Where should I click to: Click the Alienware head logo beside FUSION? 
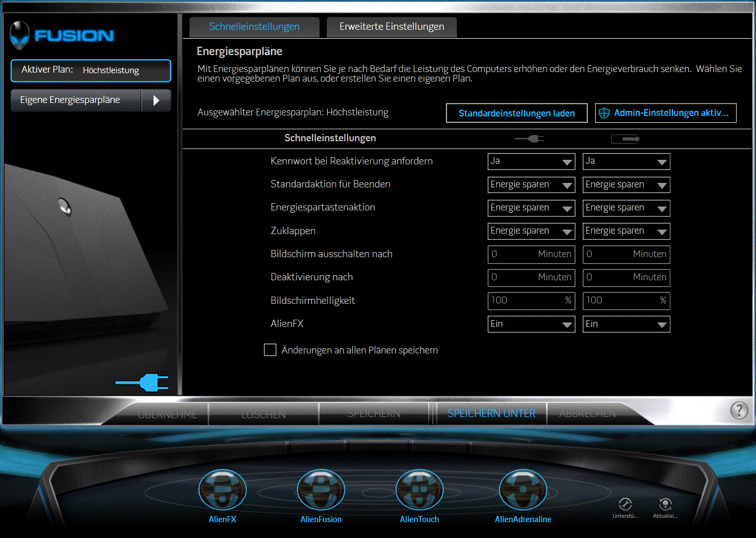tap(20, 35)
